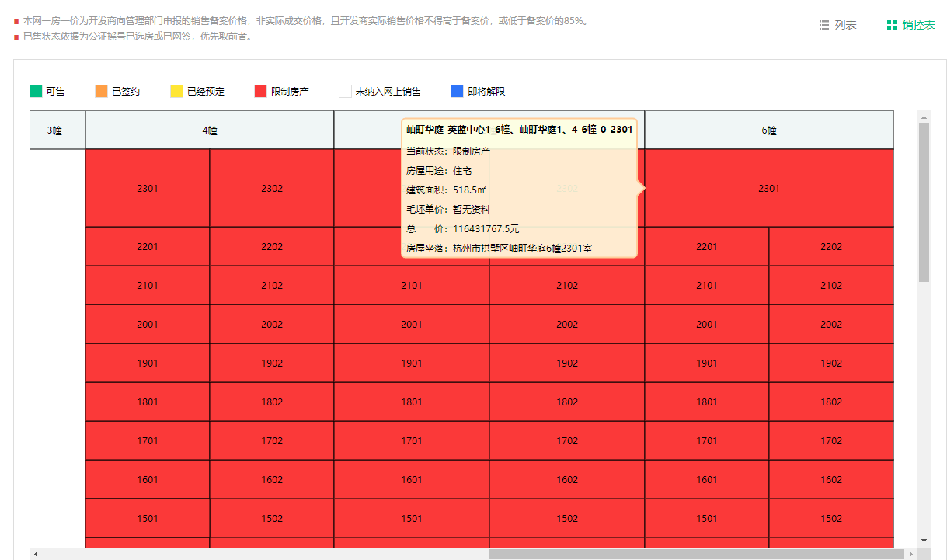Image resolution: width=947 pixels, height=560 pixels.
Task: Click the horizontal scrollbar right arrow
Action: pos(910,554)
